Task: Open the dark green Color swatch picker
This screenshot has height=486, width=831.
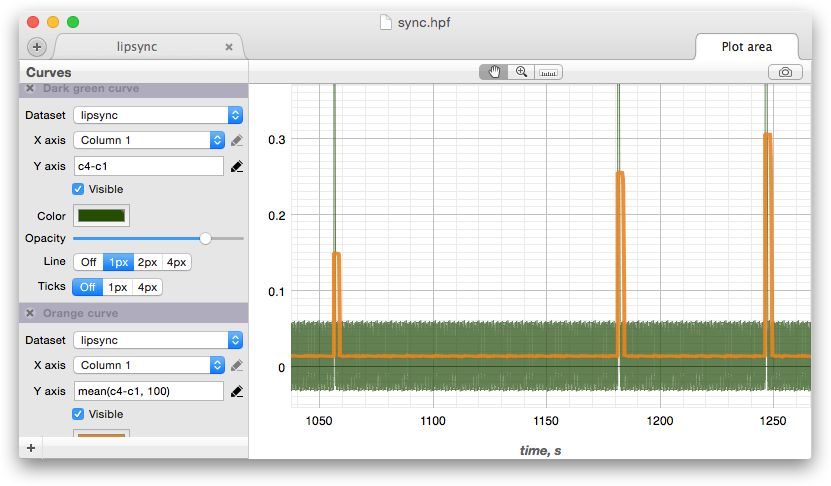Action: tap(101, 215)
